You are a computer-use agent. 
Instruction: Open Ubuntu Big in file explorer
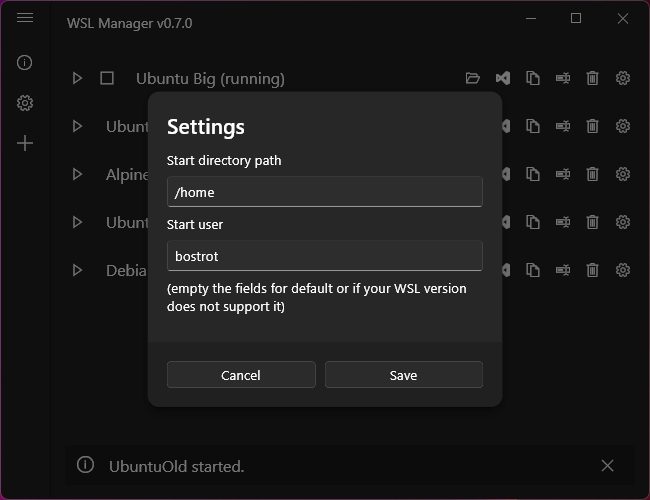473,78
